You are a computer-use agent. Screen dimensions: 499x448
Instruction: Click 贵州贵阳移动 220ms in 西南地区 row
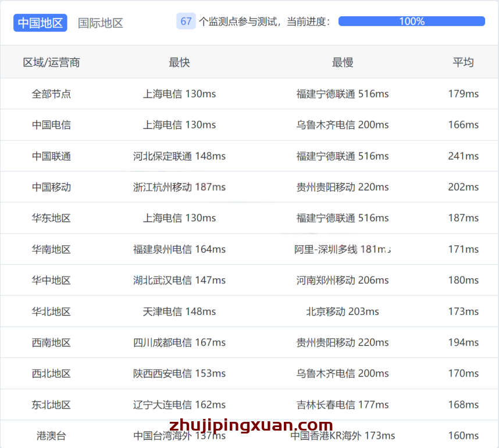pos(343,342)
